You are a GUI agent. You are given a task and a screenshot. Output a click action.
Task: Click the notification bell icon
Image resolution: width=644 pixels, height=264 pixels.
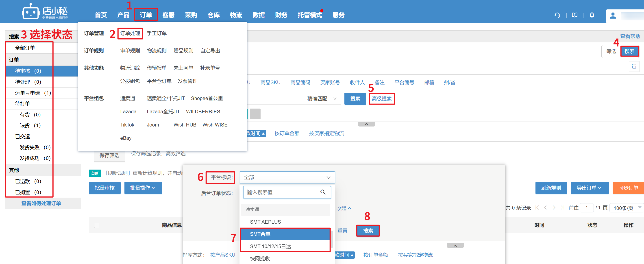[x=592, y=15]
